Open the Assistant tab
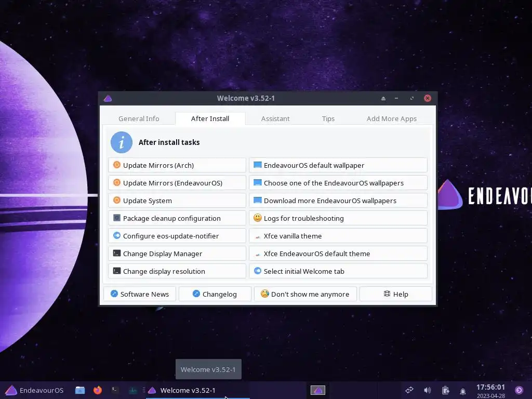Viewport: 532px width, 399px height. tap(275, 119)
